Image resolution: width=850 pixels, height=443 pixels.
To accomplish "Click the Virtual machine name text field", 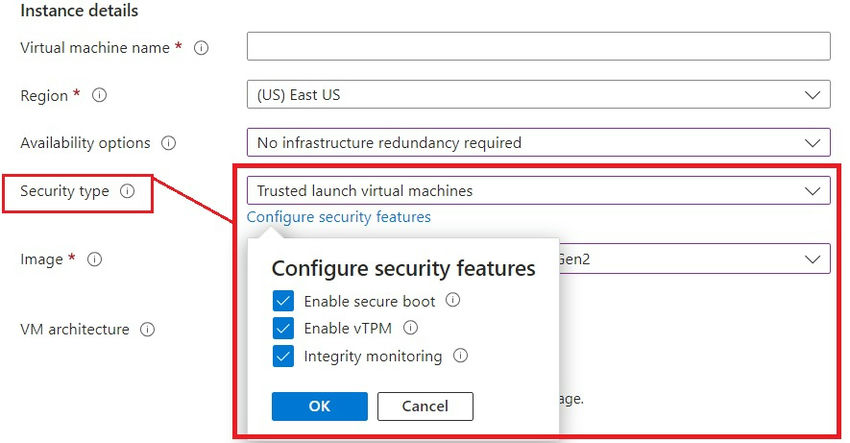I will click(x=538, y=47).
